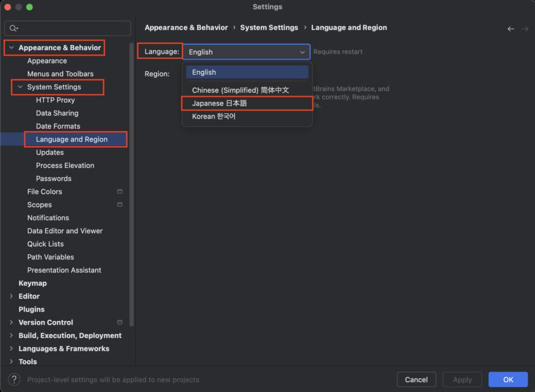
Task: Expand the Editor settings section
Action: (11, 296)
